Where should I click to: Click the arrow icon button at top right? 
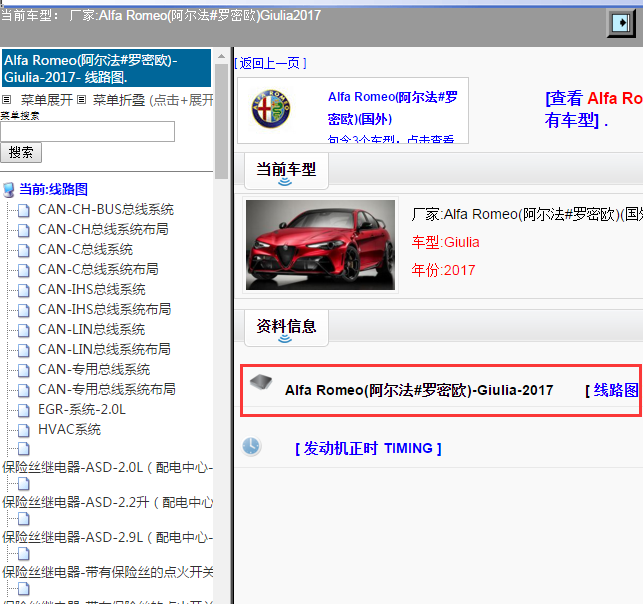tap(621, 23)
